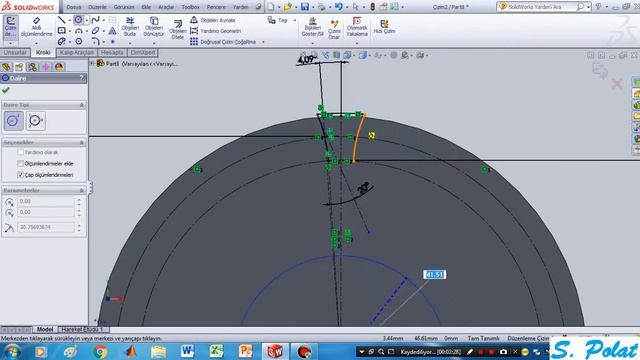
Task: Toggle Yardımcı olarak checkbox
Action: (x=20, y=152)
